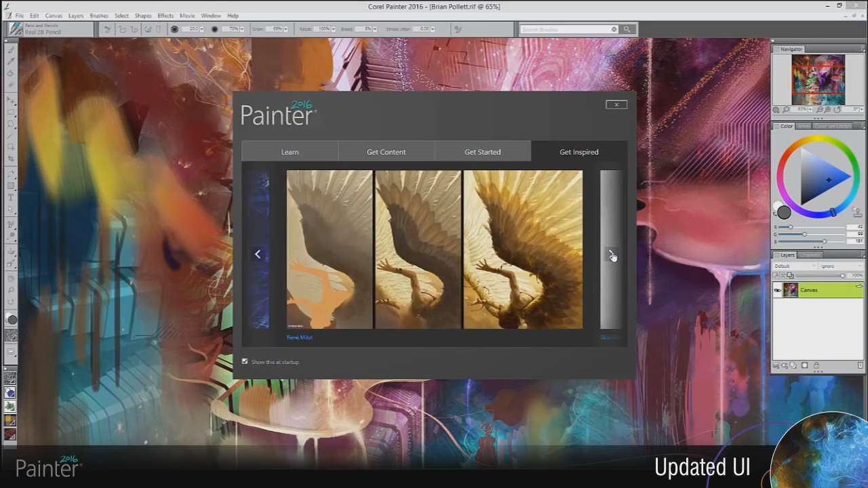Open the Navigator zoom level dropdown
Viewport: 868px width, 488px height.
coord(810,109)
